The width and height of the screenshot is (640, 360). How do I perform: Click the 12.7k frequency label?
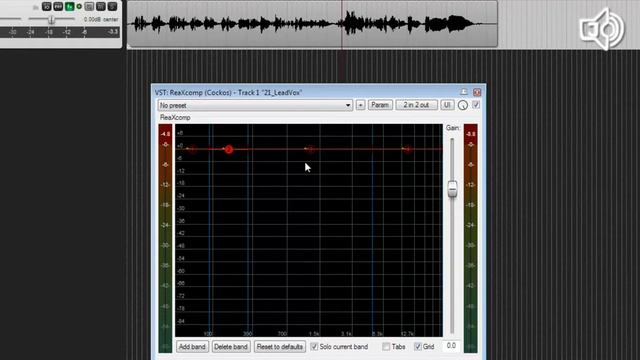(407, 334)
